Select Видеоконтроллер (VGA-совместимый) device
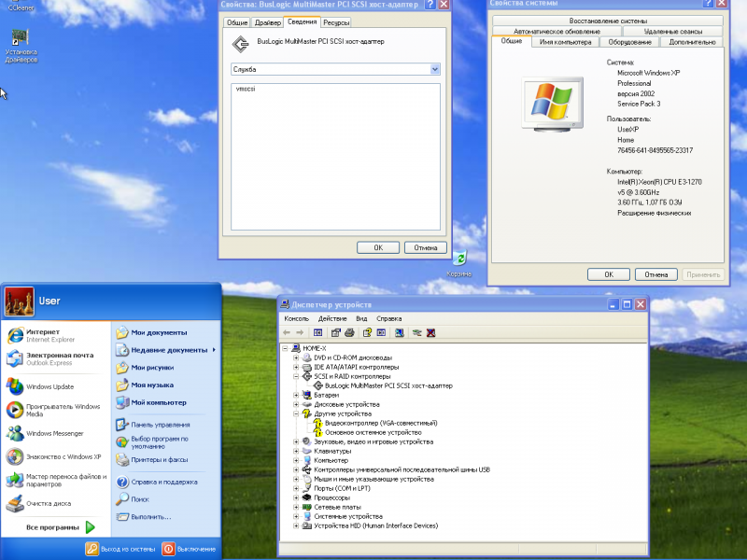The width and height of the screenshot is (747, 560). click(x=376, y=423)
